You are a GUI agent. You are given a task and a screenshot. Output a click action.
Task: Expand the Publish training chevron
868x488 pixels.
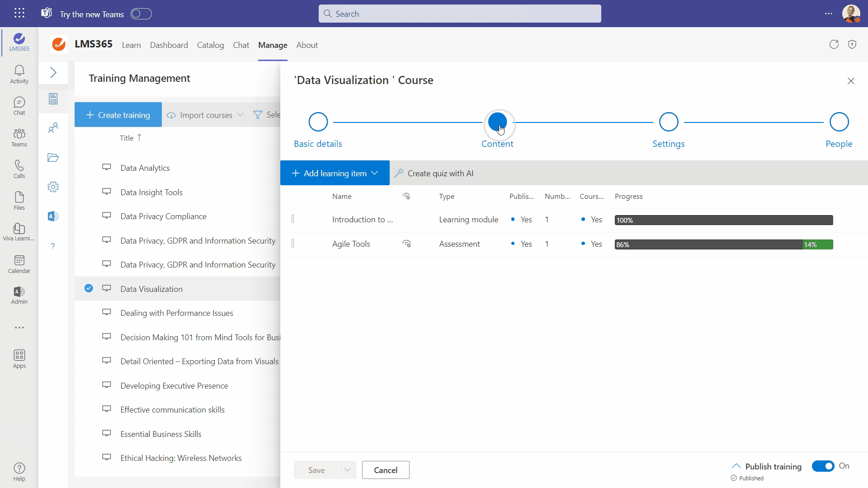click(736, 466)
